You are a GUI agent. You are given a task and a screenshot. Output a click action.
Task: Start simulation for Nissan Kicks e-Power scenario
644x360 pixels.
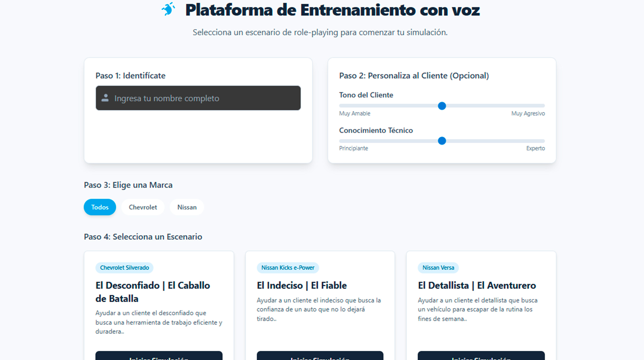[x=320, y=356]
